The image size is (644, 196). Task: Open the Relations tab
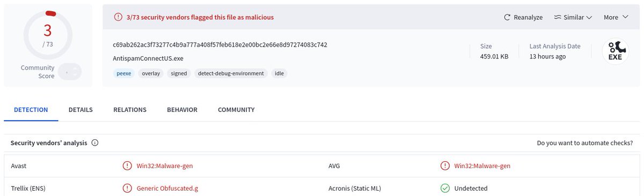(x=130, y=110)
